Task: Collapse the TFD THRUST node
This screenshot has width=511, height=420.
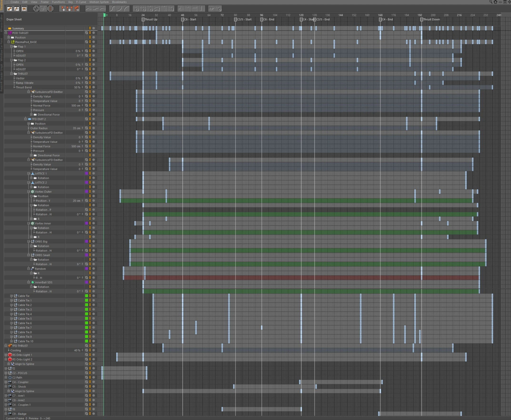Action: point(6,346)
